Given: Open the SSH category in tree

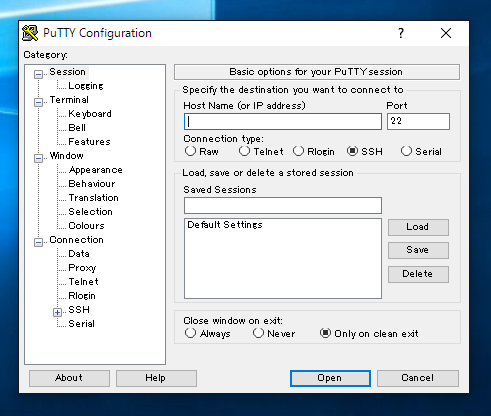Looking at the screenshot, I should (x=79, y=310).
